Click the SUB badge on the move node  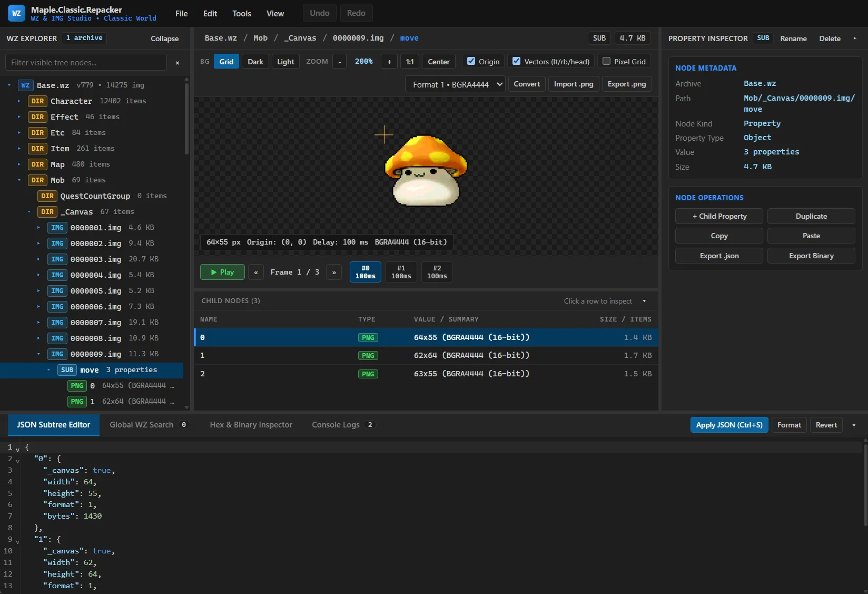[67, 370]
